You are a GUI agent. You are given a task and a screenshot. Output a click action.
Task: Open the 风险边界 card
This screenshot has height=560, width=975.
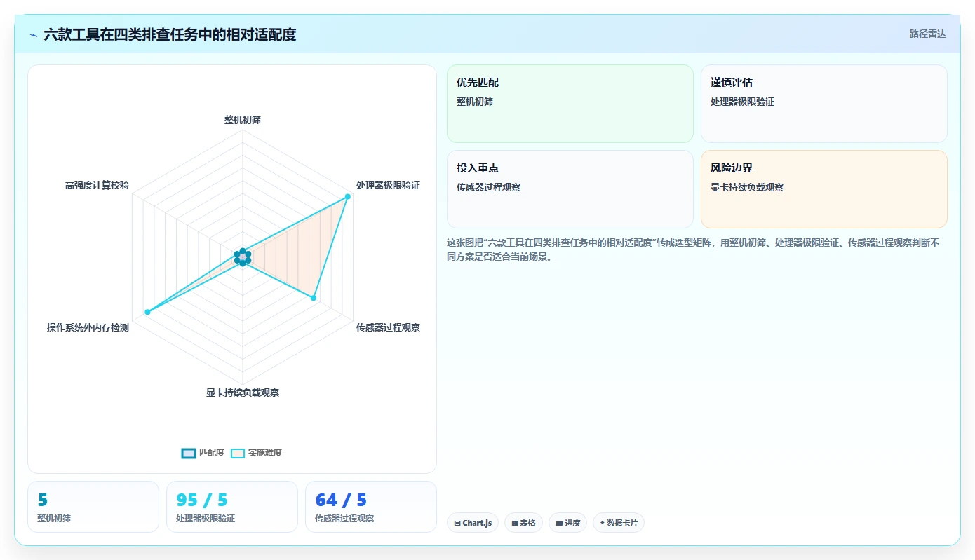tap(824, 189)
